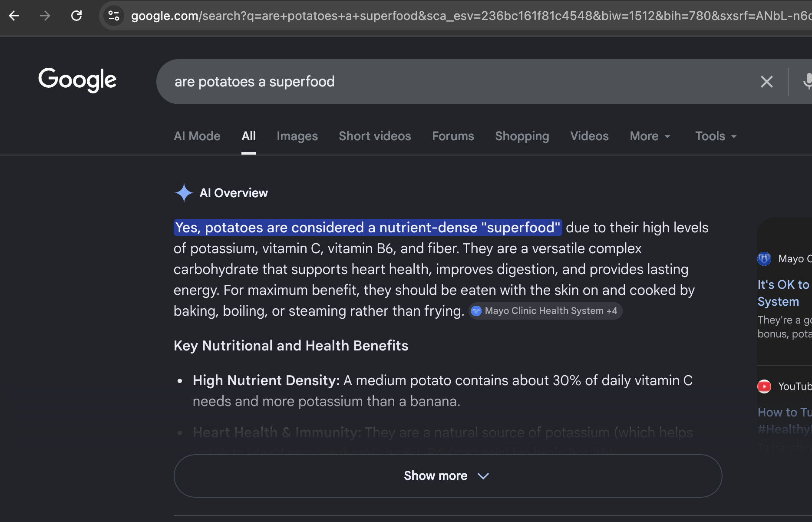
Task: Expand AI Overview with Show more
Action: [x=448, y=476]
